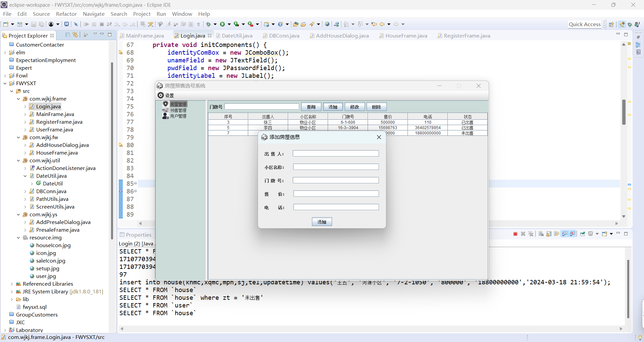
Task: Click the New file toolbar icon
Action: [6, 24]
